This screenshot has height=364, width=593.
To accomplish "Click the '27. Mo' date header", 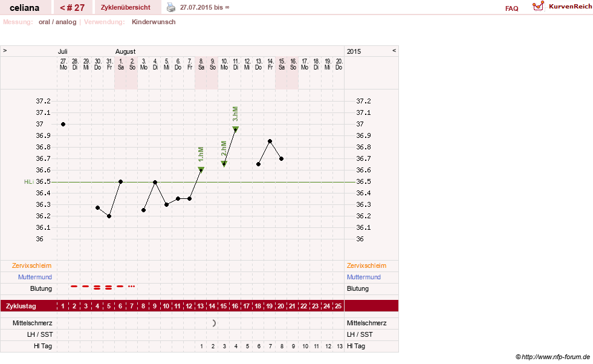I will pyautogui.click(x=63, y=64).
